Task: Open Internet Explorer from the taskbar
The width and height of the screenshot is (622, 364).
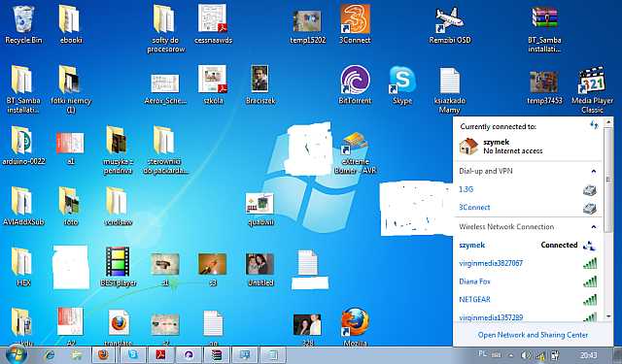Action: 50,355
